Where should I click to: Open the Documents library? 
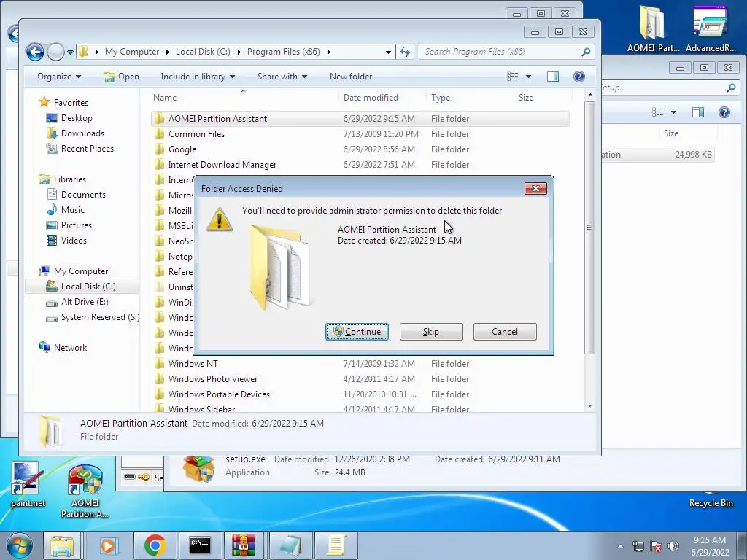point(83,195)
